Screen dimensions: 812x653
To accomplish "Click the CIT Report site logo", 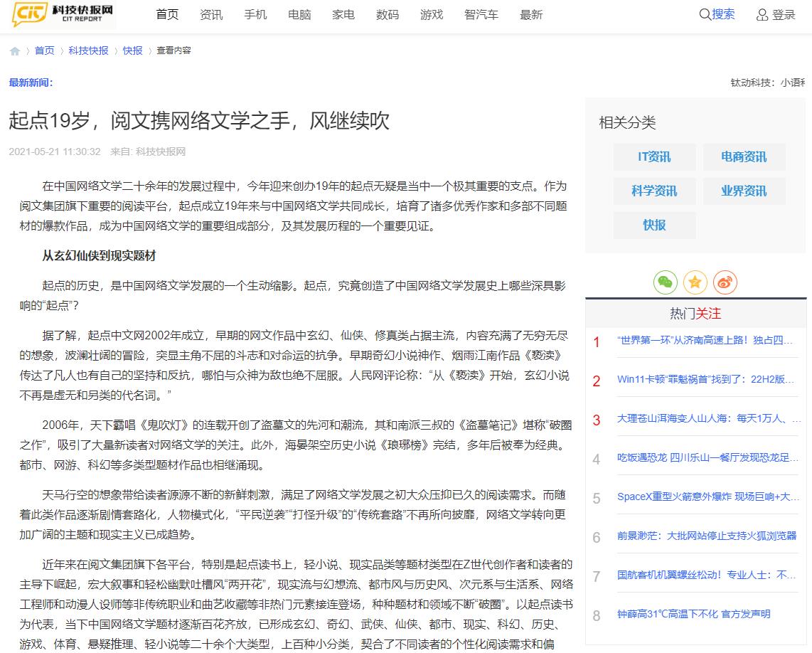I will [63, 14].
